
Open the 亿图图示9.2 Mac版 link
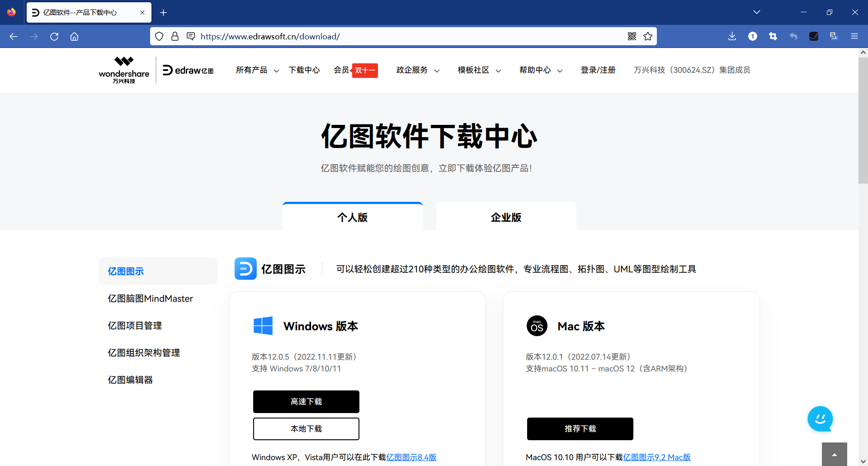click(x=657, y=457)
